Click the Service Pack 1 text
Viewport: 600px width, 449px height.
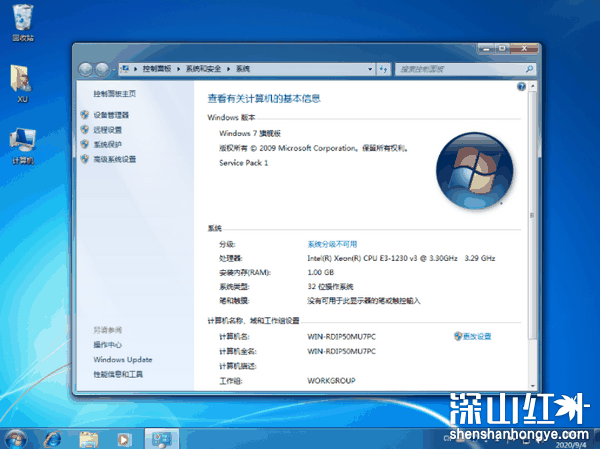coord(244,163)
